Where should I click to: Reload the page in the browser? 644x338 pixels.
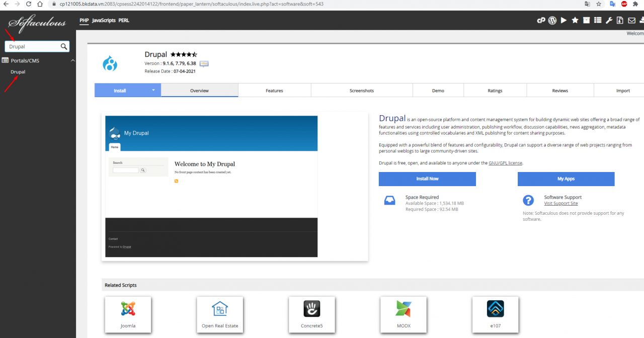point(28,4)
